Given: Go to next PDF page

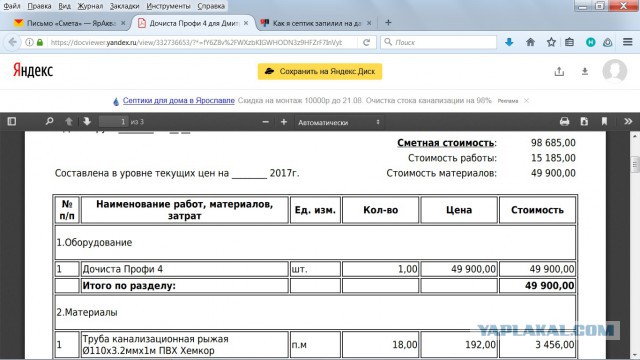Looking at the screenshot, I should (87, 122).
